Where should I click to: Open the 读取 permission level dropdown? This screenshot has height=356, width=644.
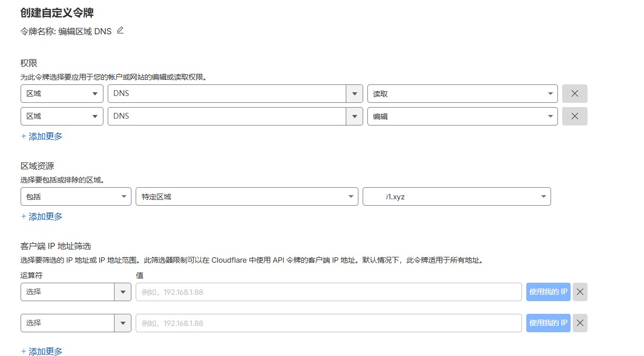click(x=462, y=94)
